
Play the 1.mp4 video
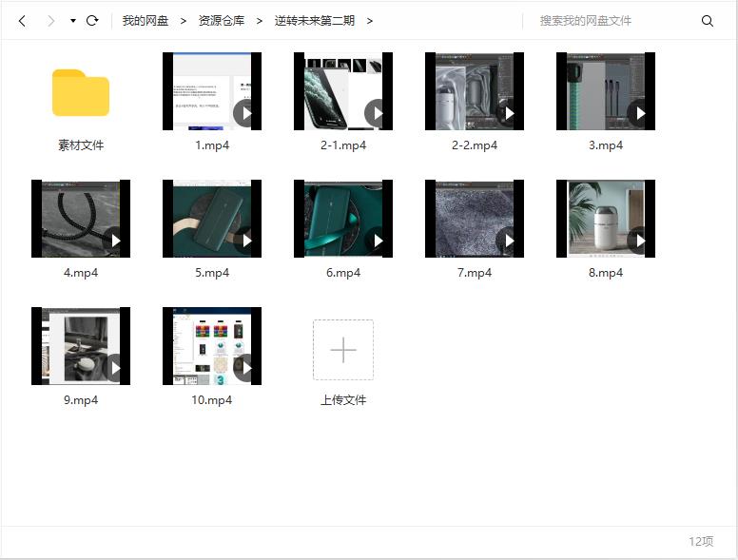coord(246,114)
